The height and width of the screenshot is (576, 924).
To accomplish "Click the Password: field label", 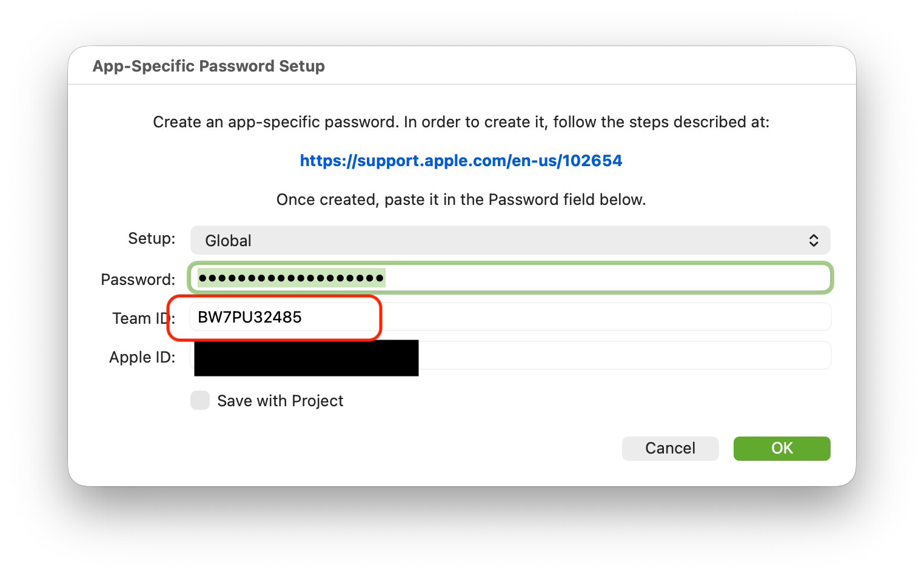I will [x=138, y=280].
